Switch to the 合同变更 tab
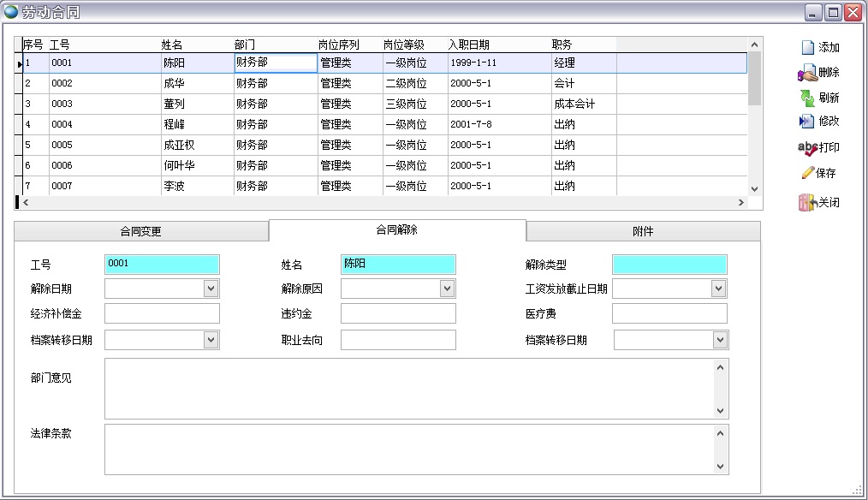Viewport: 868px width, 500px height. coord(140,231)
